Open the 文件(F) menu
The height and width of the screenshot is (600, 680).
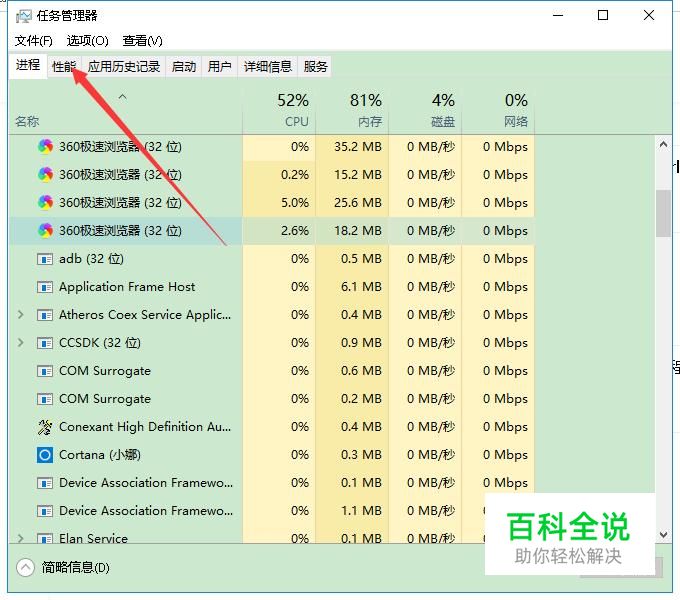(x=33, y=41)
